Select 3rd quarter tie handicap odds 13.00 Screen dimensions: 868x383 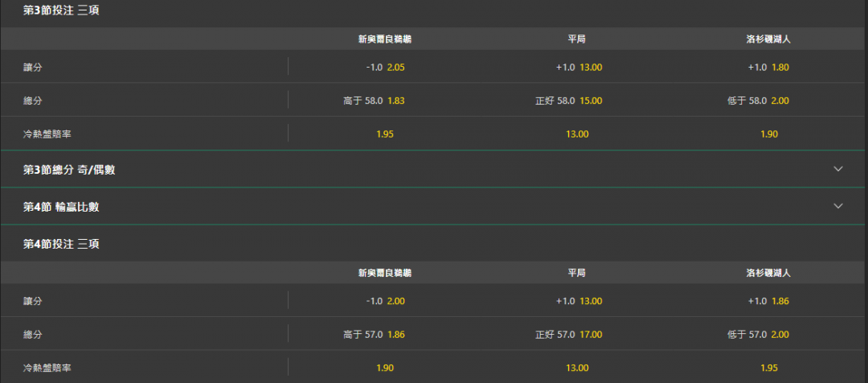tap(577, 68)
